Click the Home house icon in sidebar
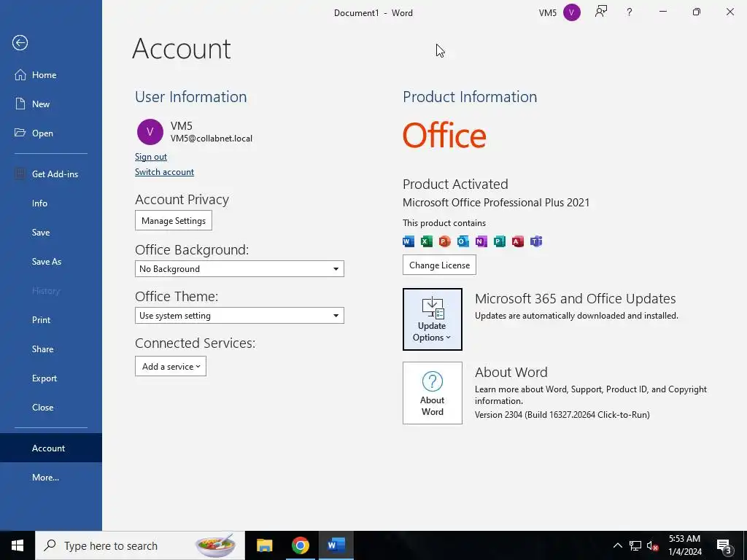 point(20,75)
